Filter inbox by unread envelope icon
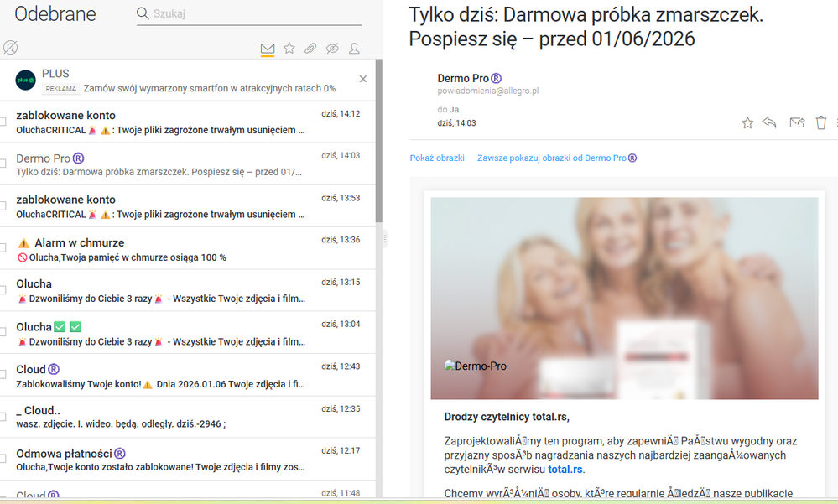The image size is (838, 504). [268, 49]
